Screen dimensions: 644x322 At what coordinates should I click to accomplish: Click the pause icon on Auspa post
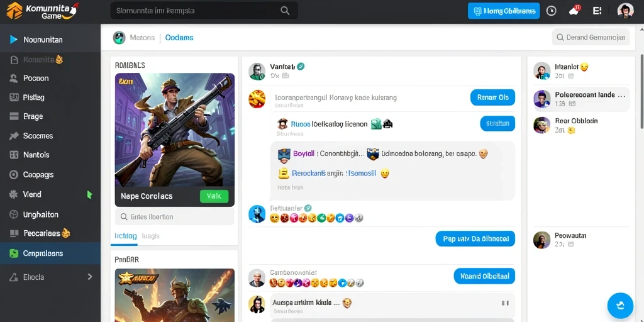(x=505, y=303)
